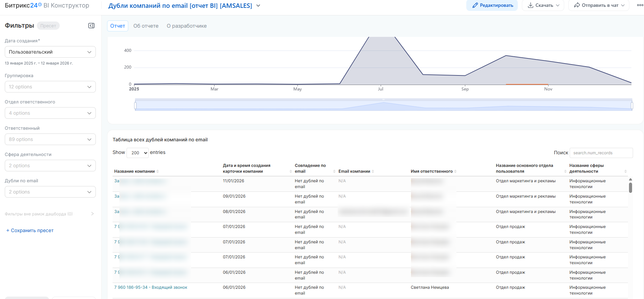Image resolution: width=644 pixels, height=299 pixels.
Task: Click the Редактировать button
Action: [x=492, y=5]
